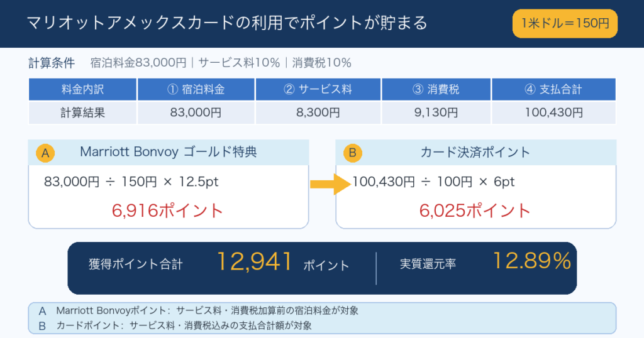Click the "② サービス料" column header

coord(318,89)
